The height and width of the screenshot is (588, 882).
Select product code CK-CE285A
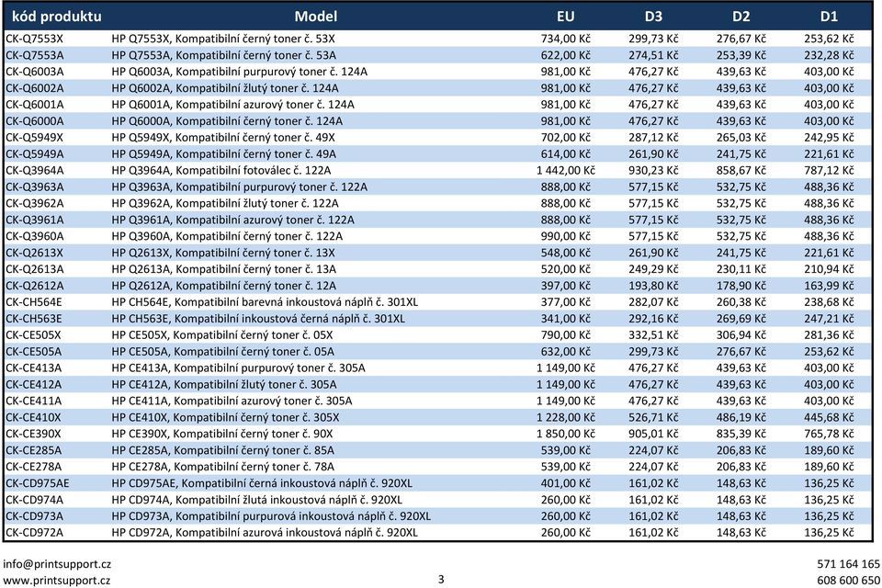pyautogui.click(x=34, y=450)
